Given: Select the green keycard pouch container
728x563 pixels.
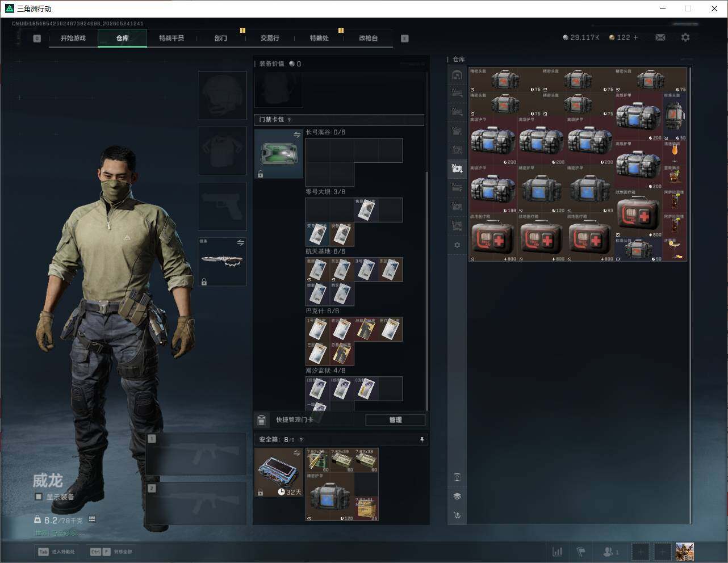Looking at the screenshot, I should tap(278, 154).
